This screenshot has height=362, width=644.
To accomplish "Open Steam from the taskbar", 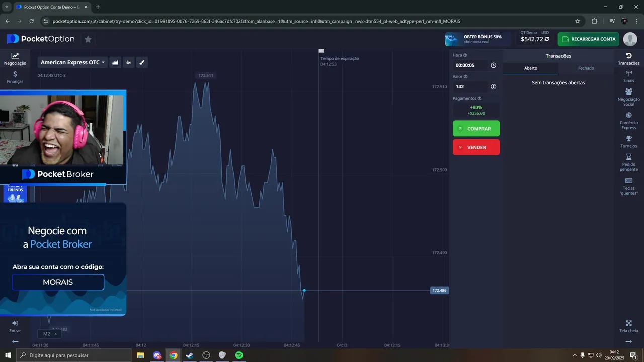I will pos(190,355).
